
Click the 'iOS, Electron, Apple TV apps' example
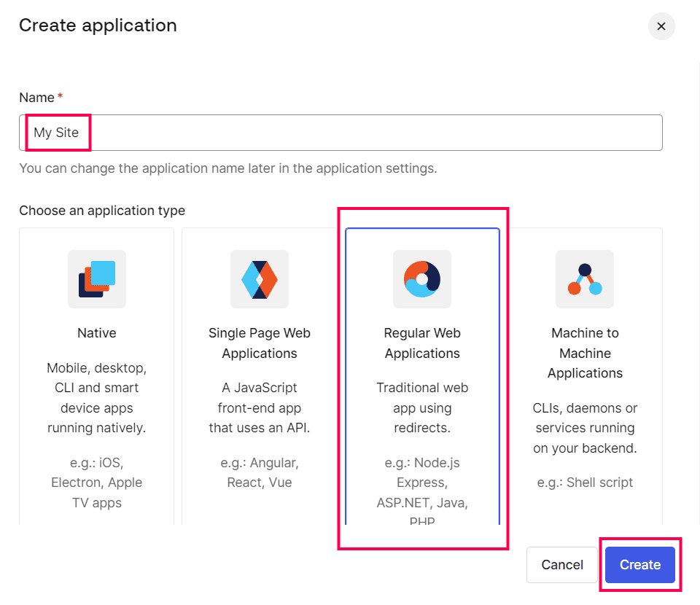pyautogui.click(x=97, y=483)
